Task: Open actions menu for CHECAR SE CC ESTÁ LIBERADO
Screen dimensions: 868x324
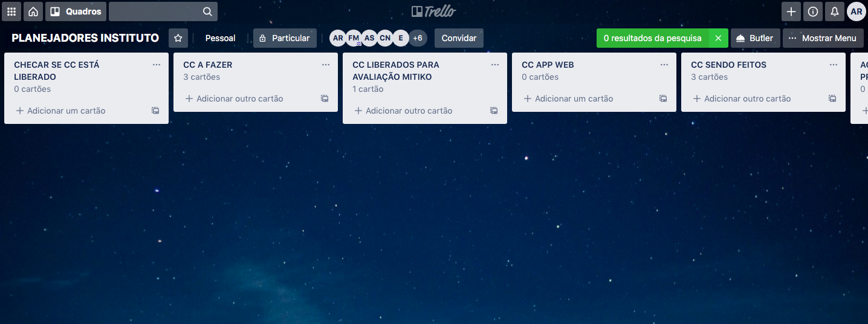Action: pos(157,65)
